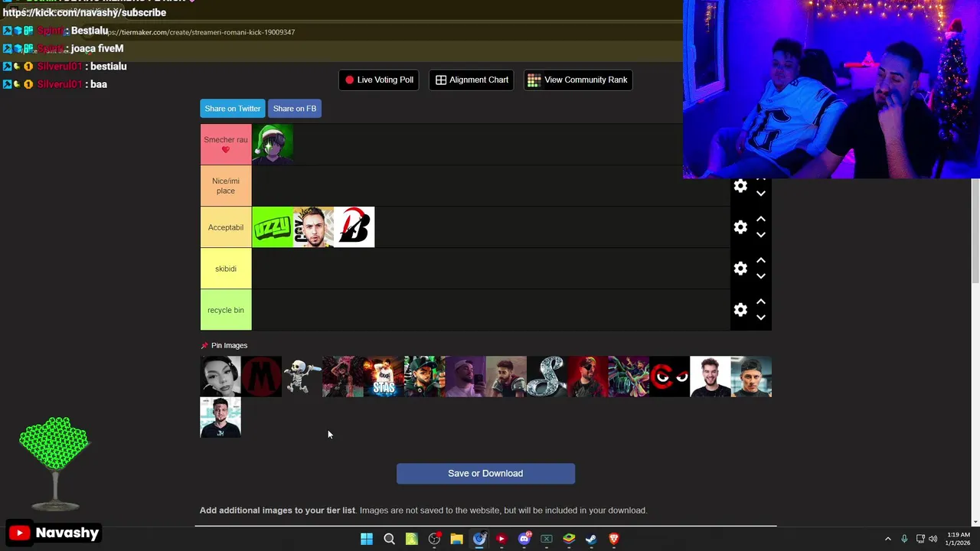Image resolution: width=980 pixels, height=551 pixels.
Task: Select smiling man on white background image
Action: tap(710, 377)
